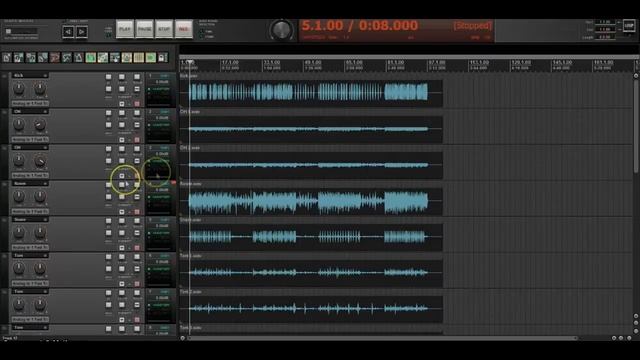
Task: Click the 17.1.00 marker on the timeline ruler
Action: 230,62
